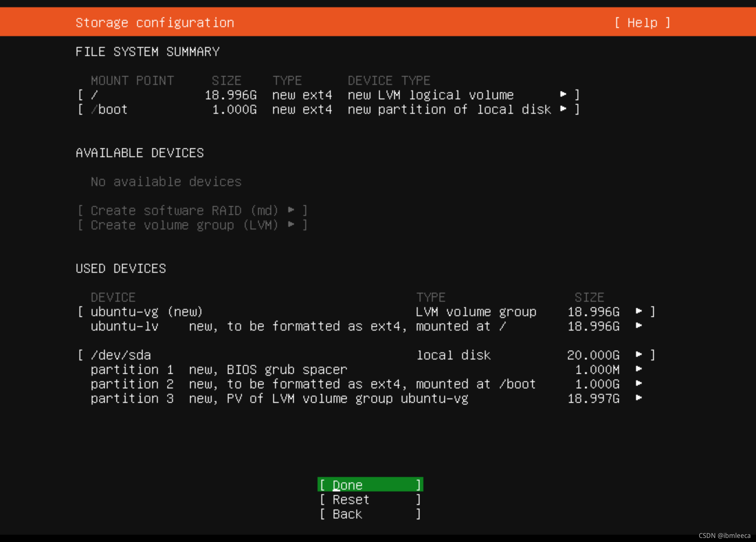Select the /boot mount point entry
This screenshot has width=756, height=542.
point(113,109)
